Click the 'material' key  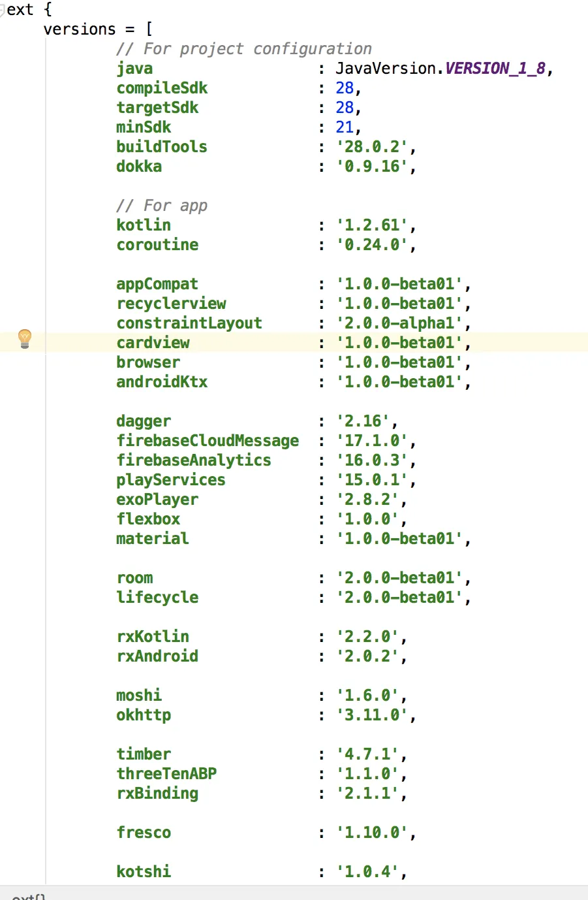[153, 539]
